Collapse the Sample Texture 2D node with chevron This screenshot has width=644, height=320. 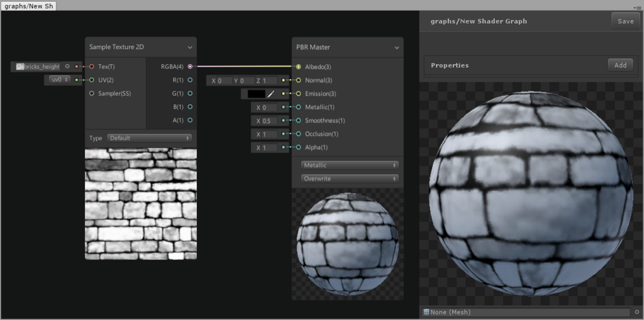[x=190, y=47]
